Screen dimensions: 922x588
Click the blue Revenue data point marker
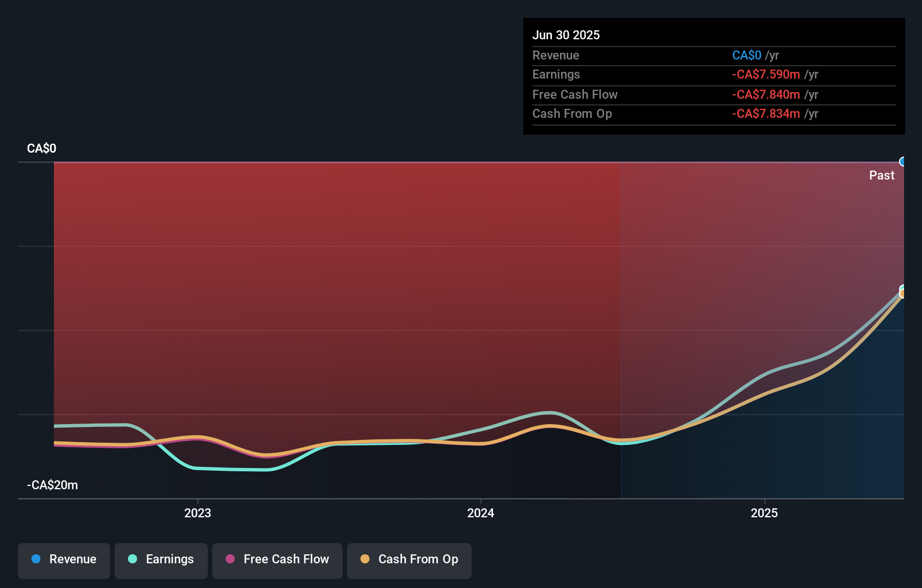[903, 162]
